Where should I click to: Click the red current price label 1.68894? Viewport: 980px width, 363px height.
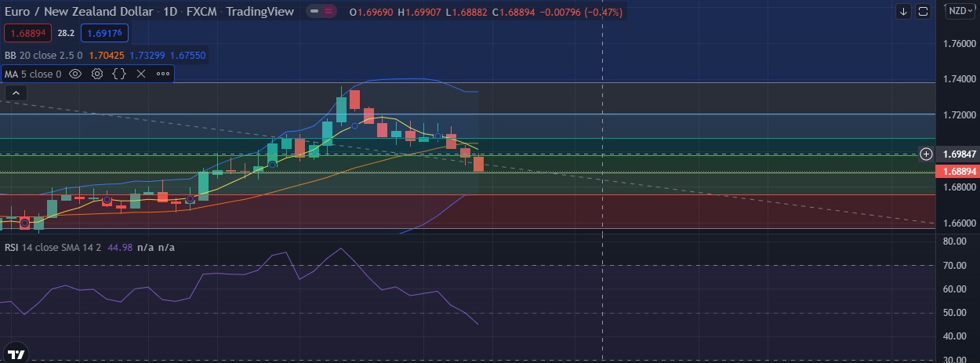[x=957, y=171]
